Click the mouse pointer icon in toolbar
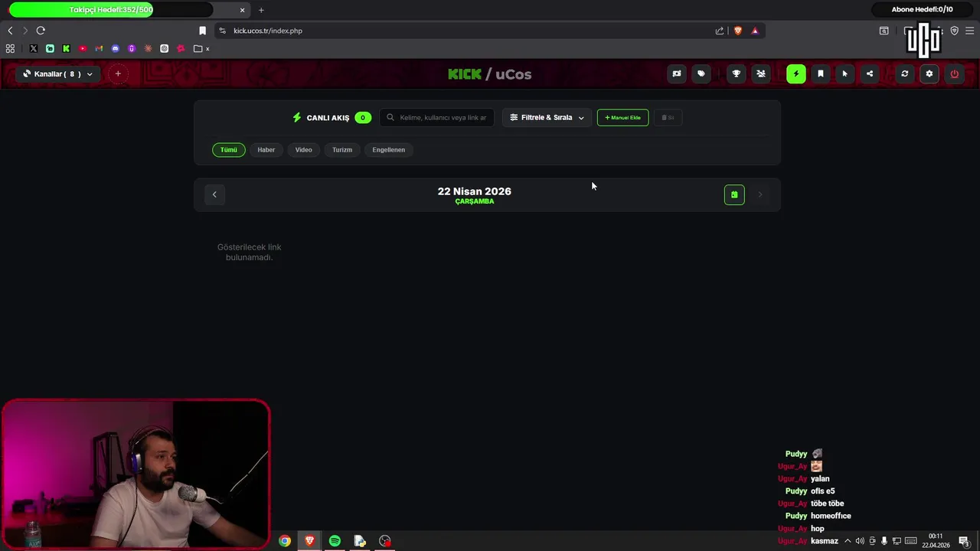980x551 pixels. click(x=845, y=74)
